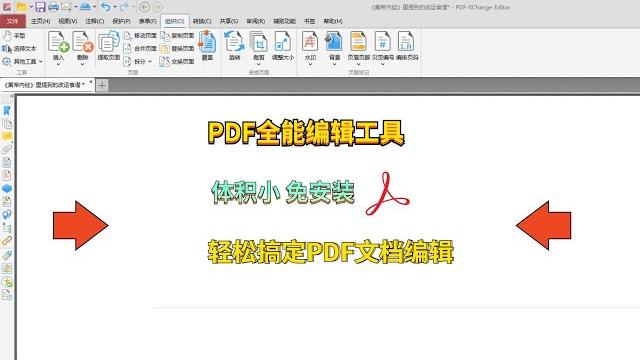The image size is (640, 360).
Task: Switch to the Home (主页) ribbon tab
Action: tap(40, 21)
